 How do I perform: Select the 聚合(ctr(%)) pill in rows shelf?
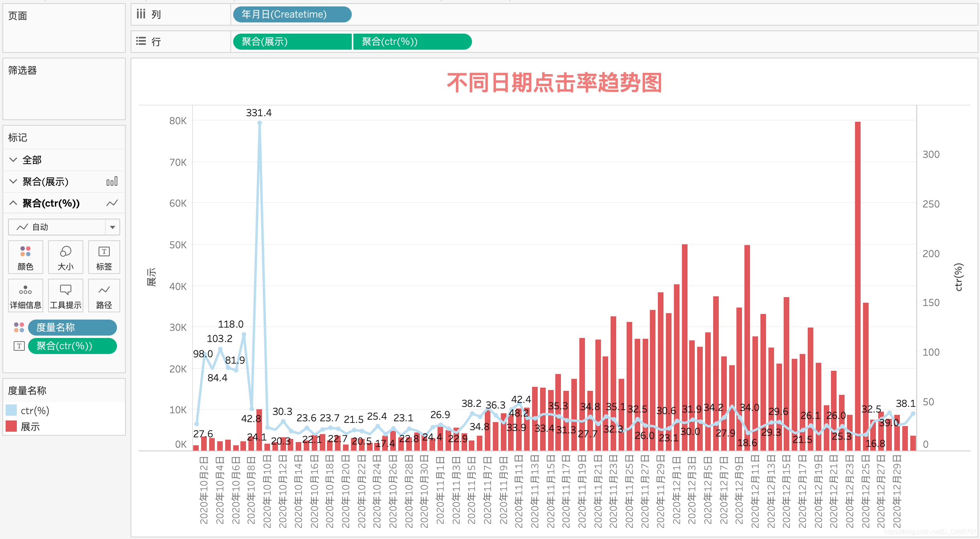[x=412, y=42]
